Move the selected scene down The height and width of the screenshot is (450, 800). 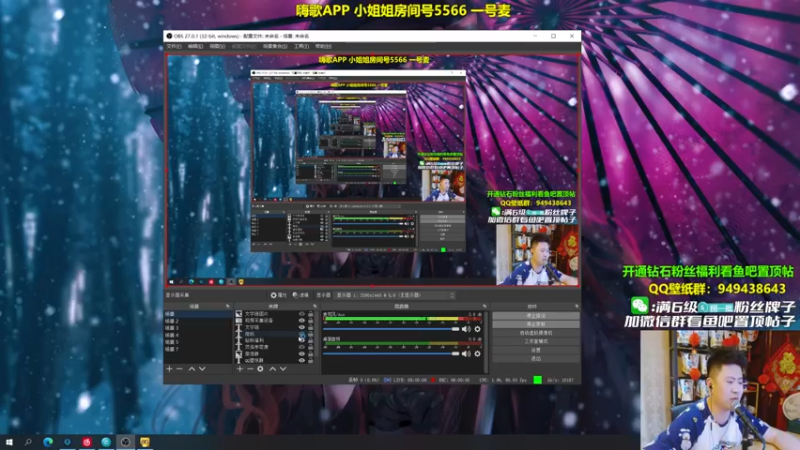pos(203,369)
